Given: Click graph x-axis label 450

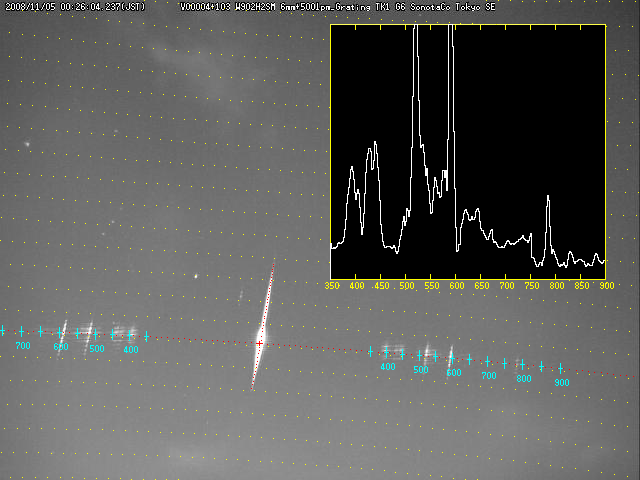Looking at the screenshot, I should tap(382, 286).
